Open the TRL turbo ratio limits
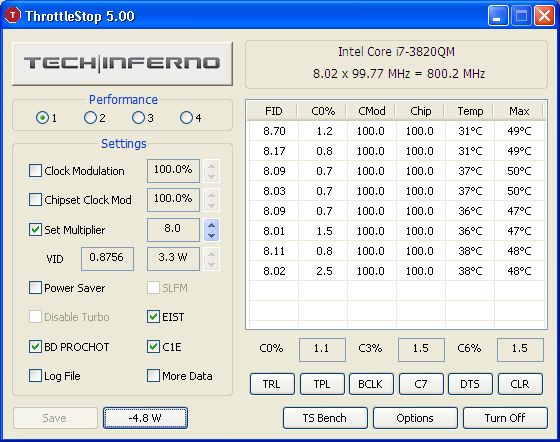The width and height of the screenshot is (560, 442). pos(272,384)
